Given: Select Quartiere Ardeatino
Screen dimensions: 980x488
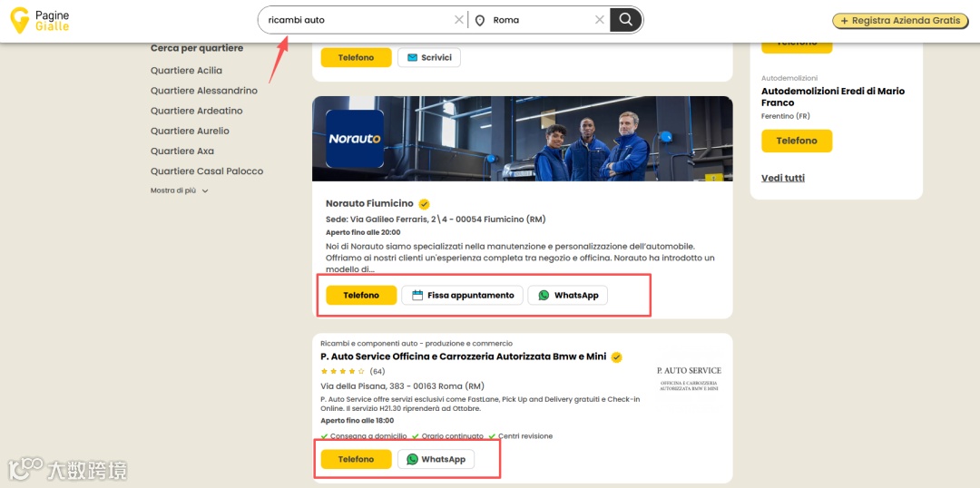Looking at the screenshot, I should tap(196, 111).
